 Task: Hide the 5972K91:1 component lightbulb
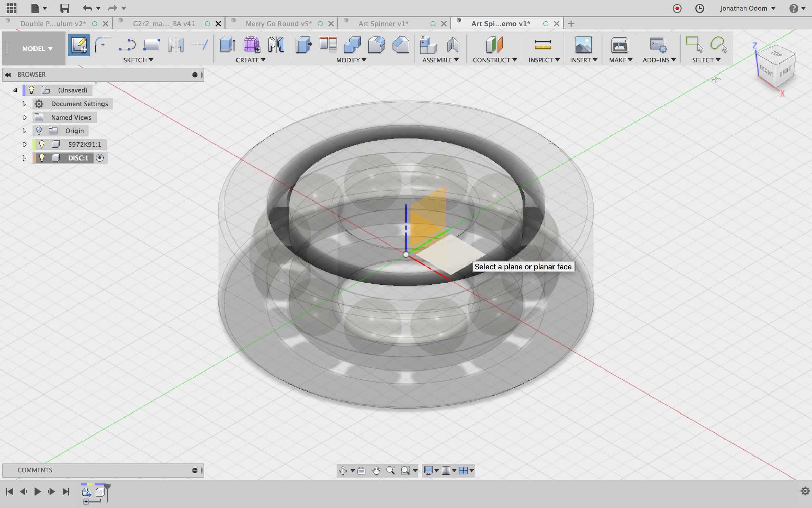[42, 144]
